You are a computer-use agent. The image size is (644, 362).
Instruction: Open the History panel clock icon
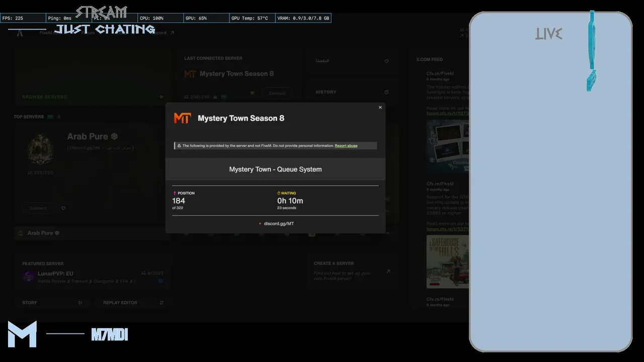pos(386,92)
